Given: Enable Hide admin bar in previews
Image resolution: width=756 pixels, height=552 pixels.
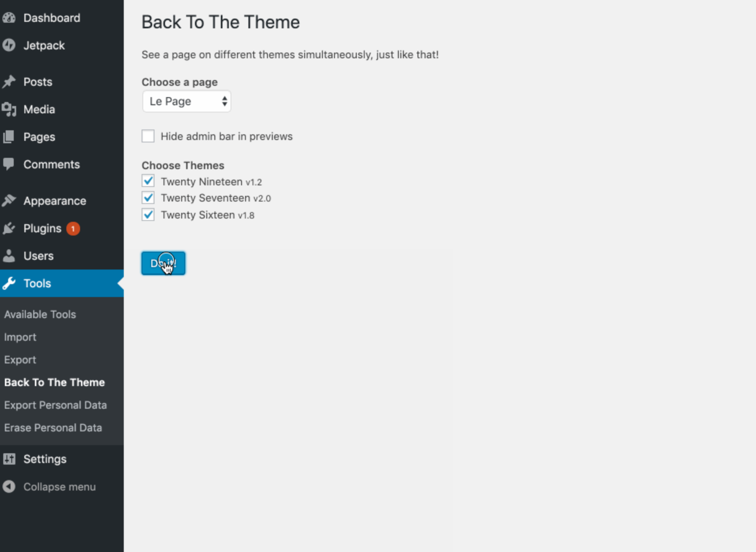Looking at the screenshot, I should (x=148, y=136).
